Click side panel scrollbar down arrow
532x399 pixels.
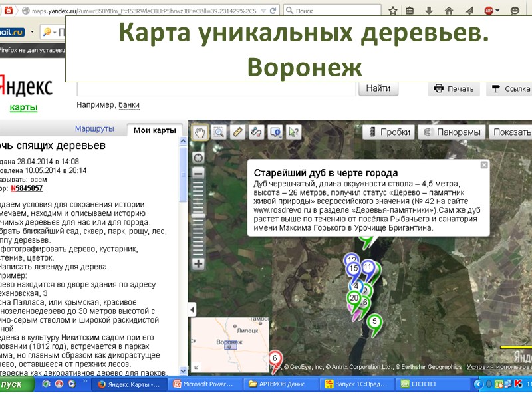pos(183,371)
